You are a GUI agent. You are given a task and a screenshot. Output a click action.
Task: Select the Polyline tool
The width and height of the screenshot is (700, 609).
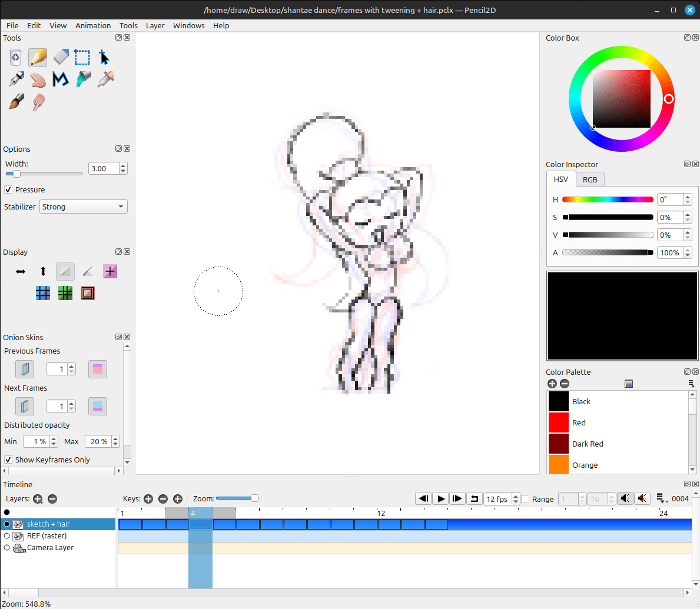(61, 79)
